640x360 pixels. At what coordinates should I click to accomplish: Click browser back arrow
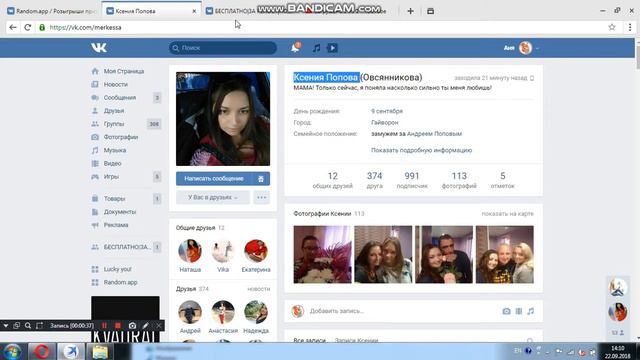pyautogui.click(x=13, y=27)
